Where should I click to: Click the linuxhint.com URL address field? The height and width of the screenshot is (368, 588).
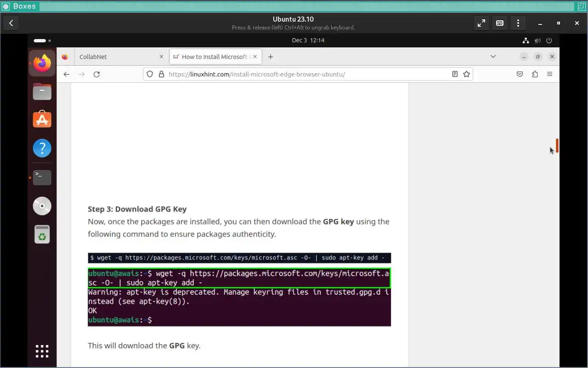coord(308,74)
